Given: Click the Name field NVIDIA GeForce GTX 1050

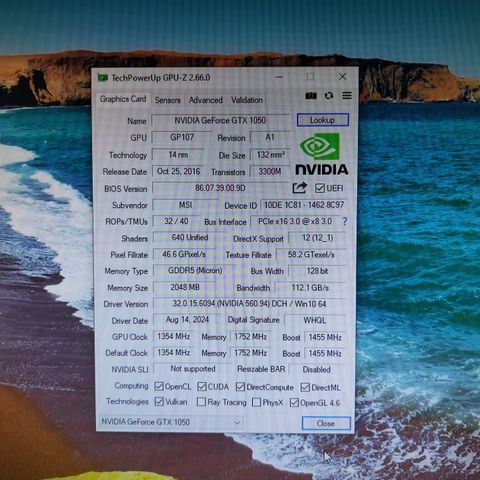Looking at the screenshot, I should 220,120.
